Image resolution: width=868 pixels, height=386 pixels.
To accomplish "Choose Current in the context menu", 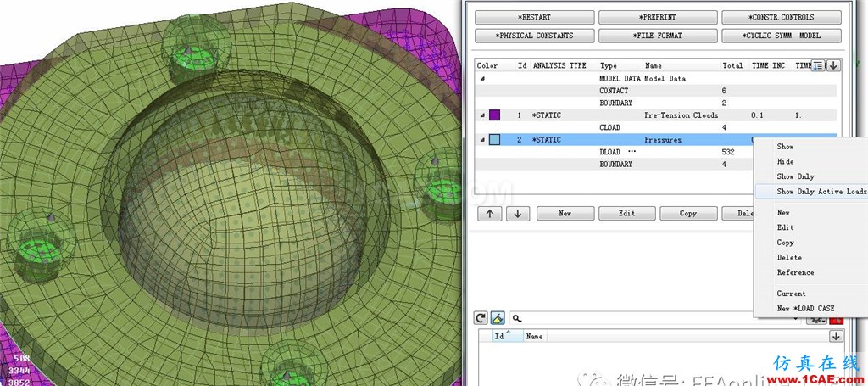I will pyautogui.click(x=791, y=294).
